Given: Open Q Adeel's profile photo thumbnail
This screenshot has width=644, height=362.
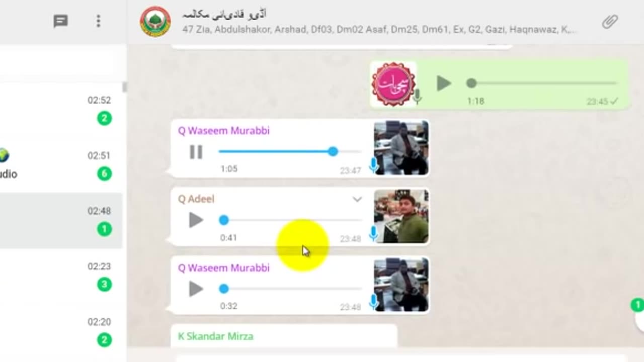Looking at the screenshot, I should click(401, 216).
